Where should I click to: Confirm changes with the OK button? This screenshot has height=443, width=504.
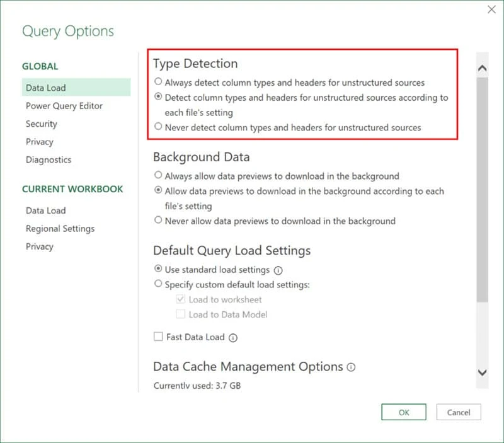pyautogui.click(x=404, y=412)
